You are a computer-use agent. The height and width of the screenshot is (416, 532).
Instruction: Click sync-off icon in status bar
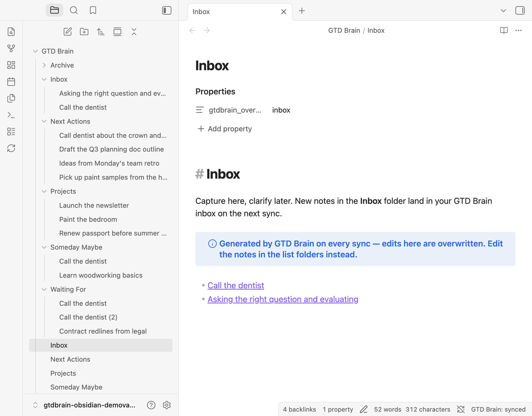(x=461, y=409)
